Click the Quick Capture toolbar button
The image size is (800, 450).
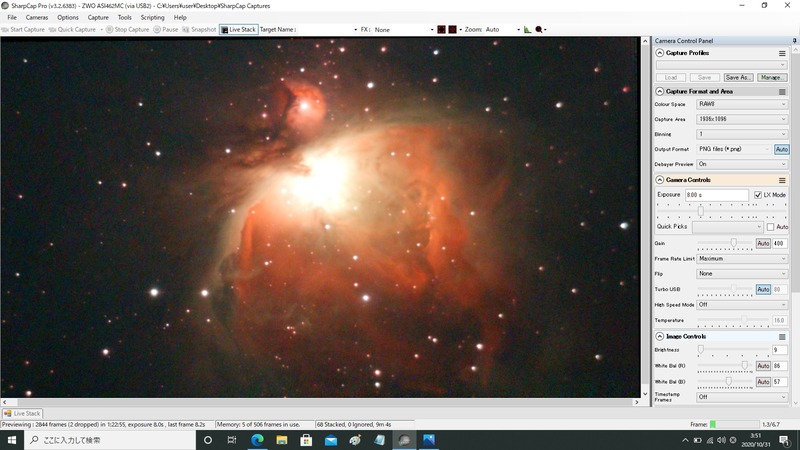point(72,30)
